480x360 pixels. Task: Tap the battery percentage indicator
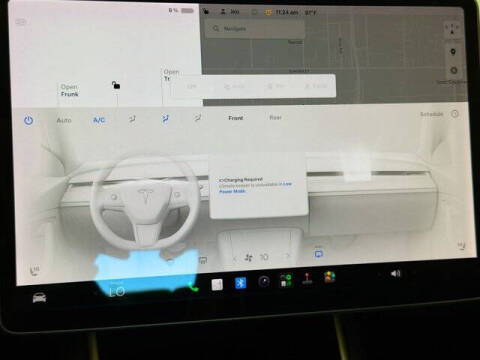[x=181, y=11]
